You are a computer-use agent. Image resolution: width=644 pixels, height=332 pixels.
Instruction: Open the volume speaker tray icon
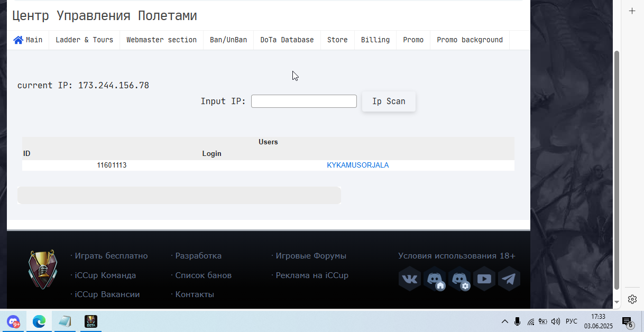[x=555, y=321]
